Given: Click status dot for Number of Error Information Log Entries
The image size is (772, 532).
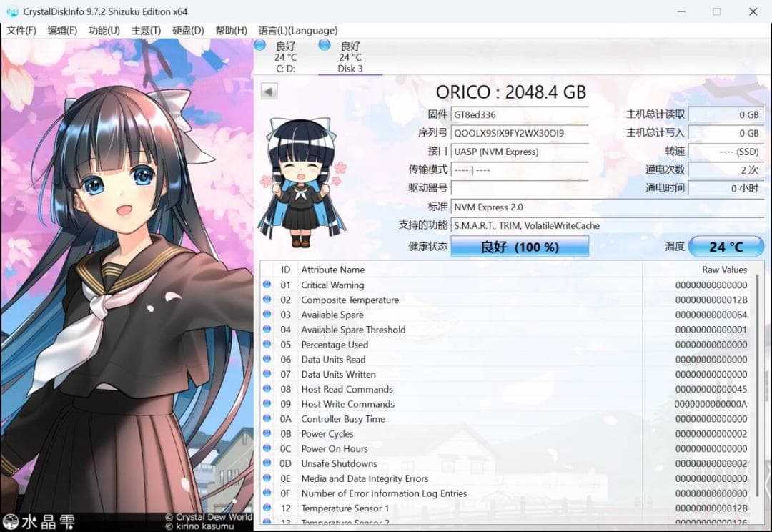Looking at the screenshot, I should click(x=267, y=493).
